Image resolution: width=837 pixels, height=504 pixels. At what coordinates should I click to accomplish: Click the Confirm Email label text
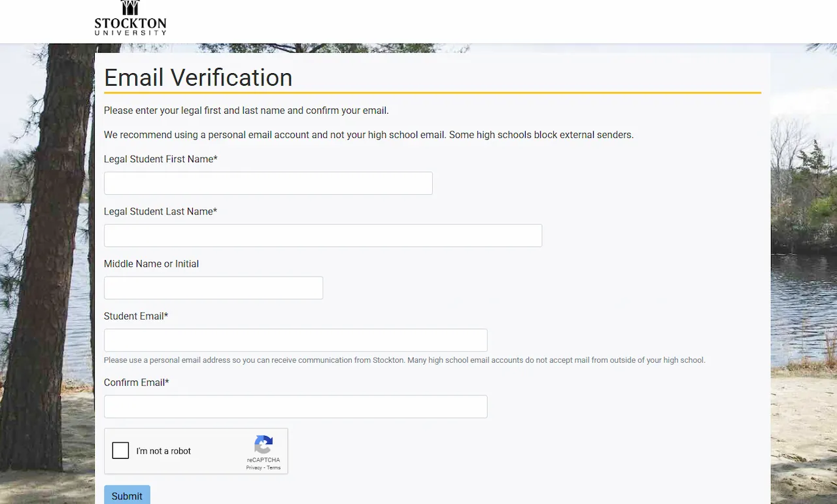[136, 382]
